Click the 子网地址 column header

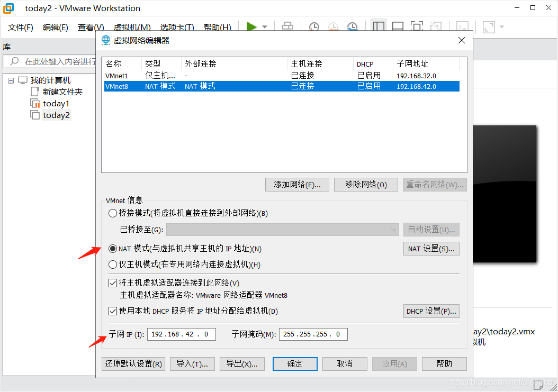(426, 63)
